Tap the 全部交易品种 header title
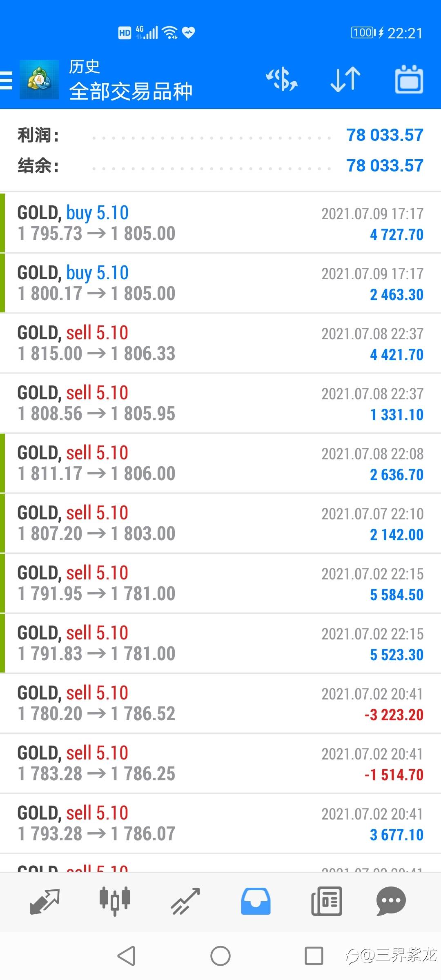 (x=131, y=91)
